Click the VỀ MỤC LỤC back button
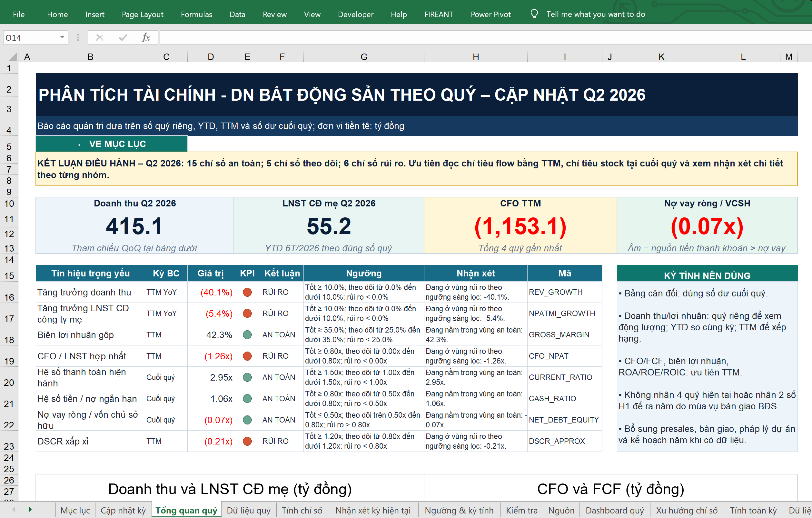The width and height of the screenshot is (812, 518). pyautogui.click(x=112, y=144)
